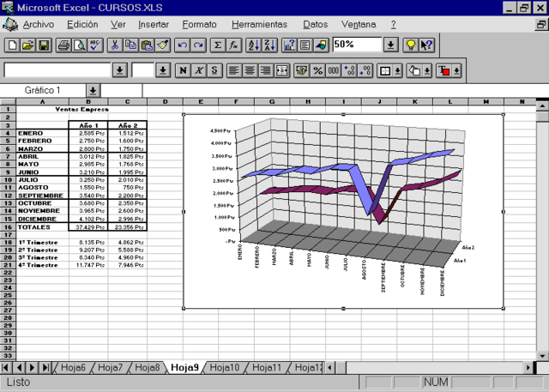The height and width of the screenshot is (392, 549).
Task: Toggle Italic (K) formatting
Action: [x=199, y=70]
